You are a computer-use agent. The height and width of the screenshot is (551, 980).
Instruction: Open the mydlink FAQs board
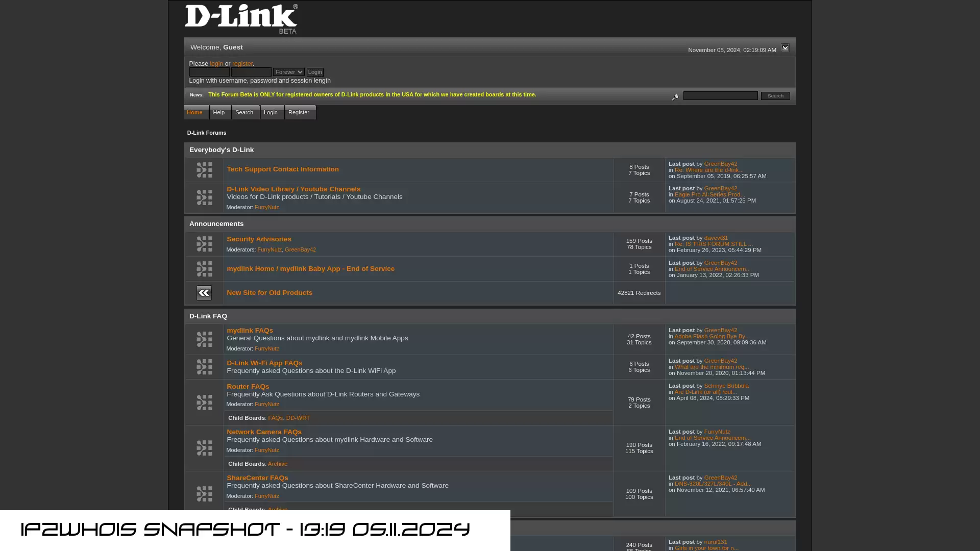(250, 331)
